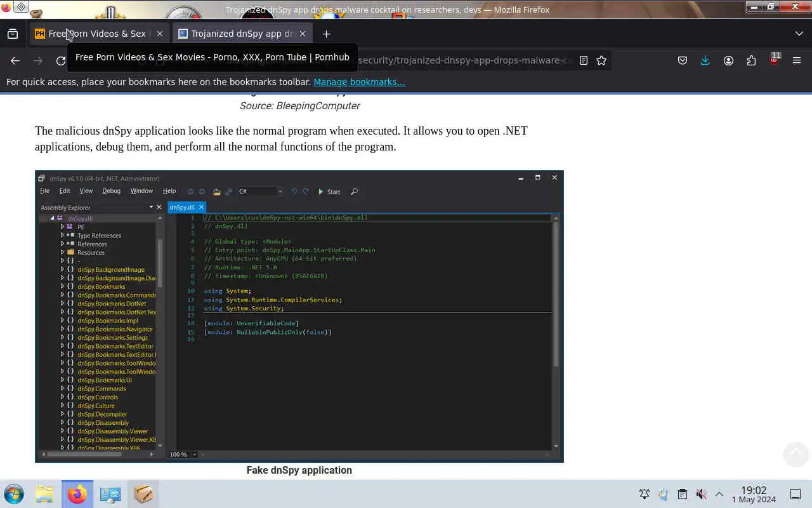Open the clipboard tray icon
The image size is (812, 508).
[x=683, y=494]
